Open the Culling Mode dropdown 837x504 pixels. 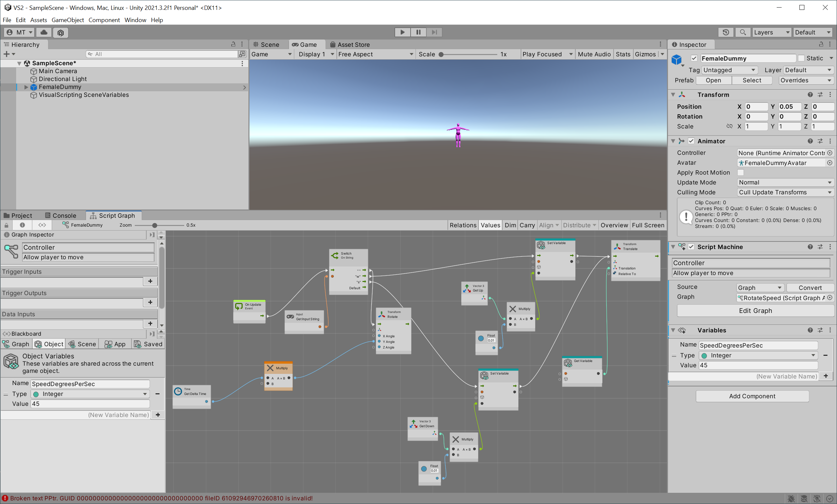(x=785, y=192)
